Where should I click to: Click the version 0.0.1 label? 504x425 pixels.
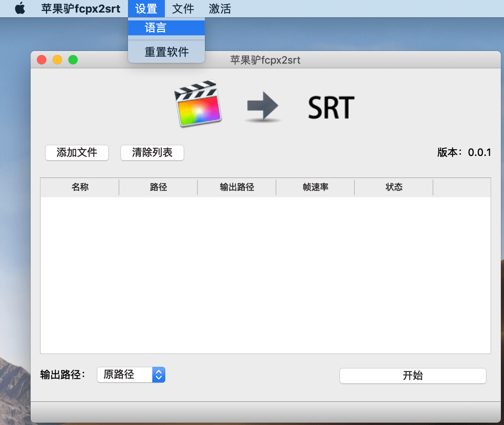(x=464, y=152)
